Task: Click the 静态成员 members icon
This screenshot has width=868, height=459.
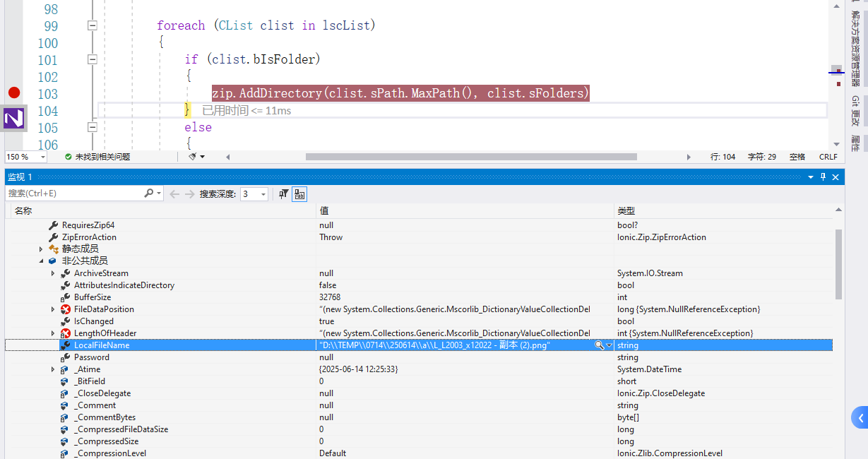Action: click(x=54, y=249)
